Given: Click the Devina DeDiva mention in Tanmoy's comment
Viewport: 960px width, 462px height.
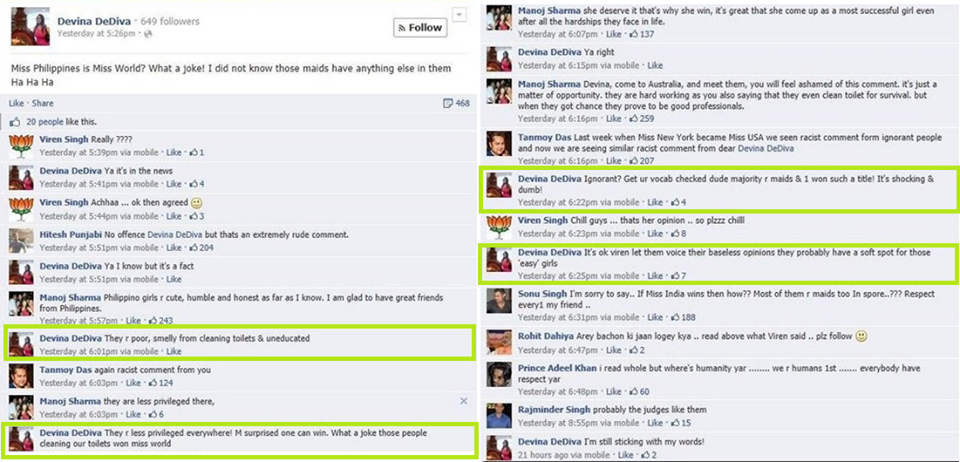Looking at the screenshot, I should point(766,148).
